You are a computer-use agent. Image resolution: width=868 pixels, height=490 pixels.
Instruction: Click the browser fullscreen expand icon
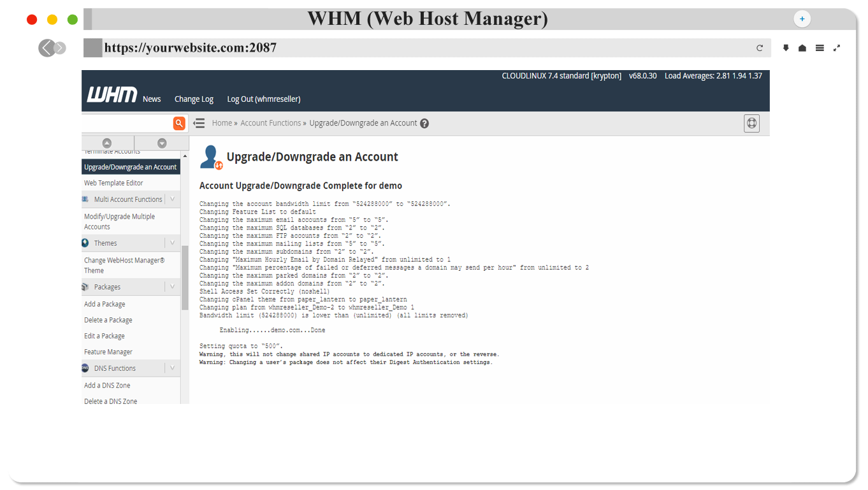pyautogui.click(x=837, y=48)
